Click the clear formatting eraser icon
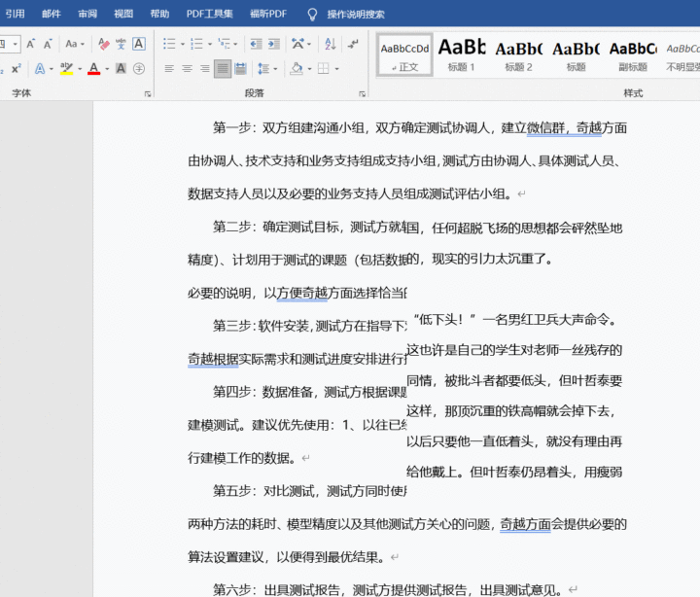Image resolution: width=700 pixels, height=597 pixels. tap(102, 44)
